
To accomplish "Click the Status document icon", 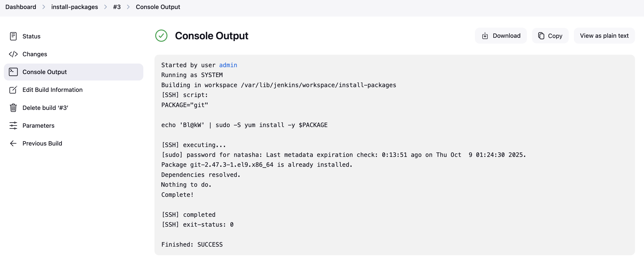I will (x=13, y=36).
